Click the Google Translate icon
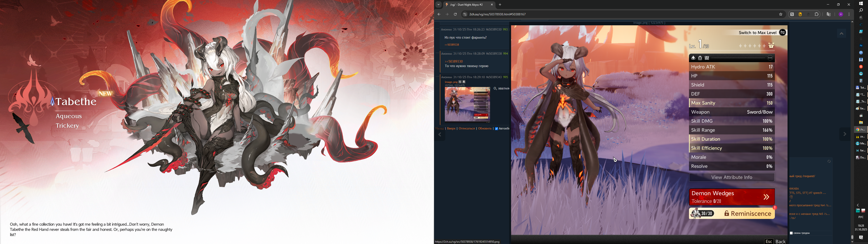 [829, 14]
